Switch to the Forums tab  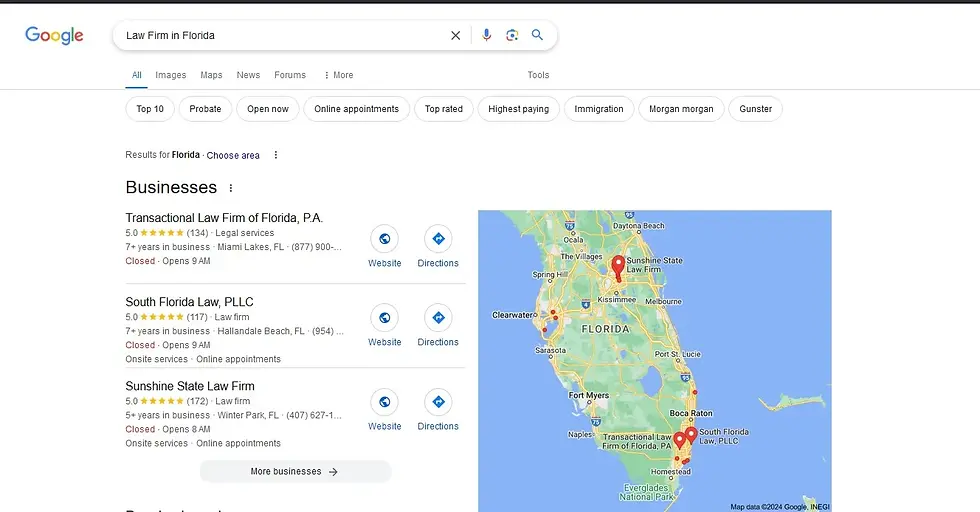290,75
